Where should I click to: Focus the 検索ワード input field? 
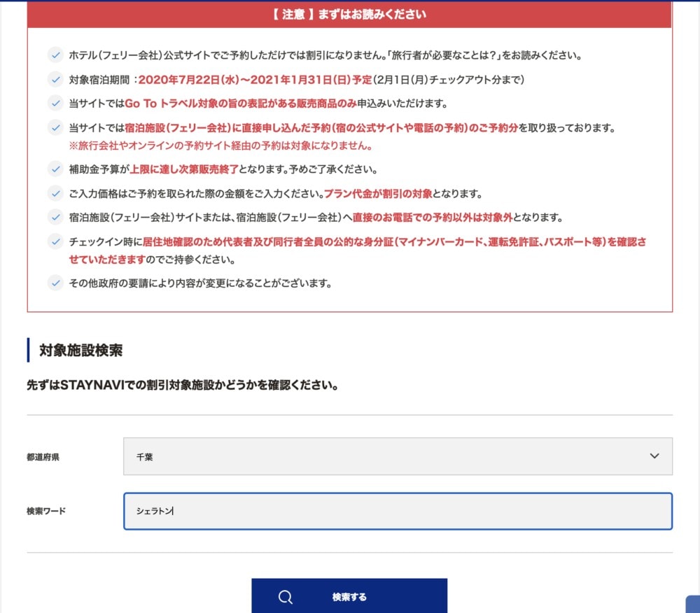[x=398, y=512]
